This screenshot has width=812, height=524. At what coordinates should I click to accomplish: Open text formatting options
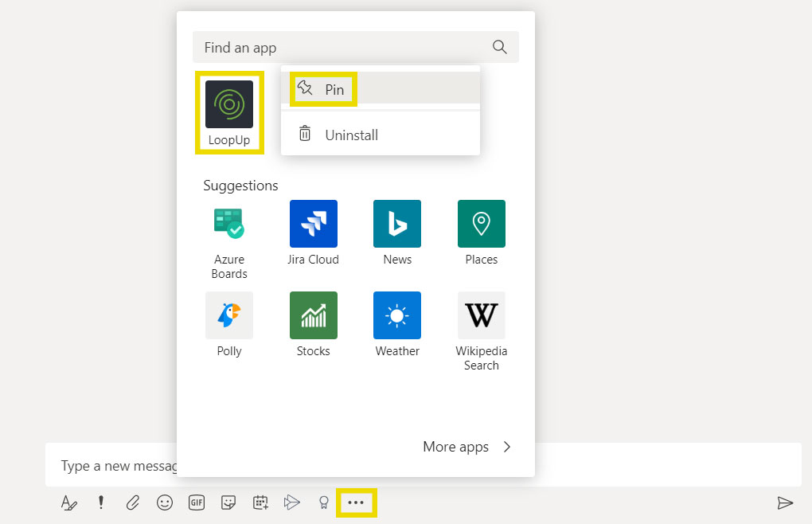69,502
